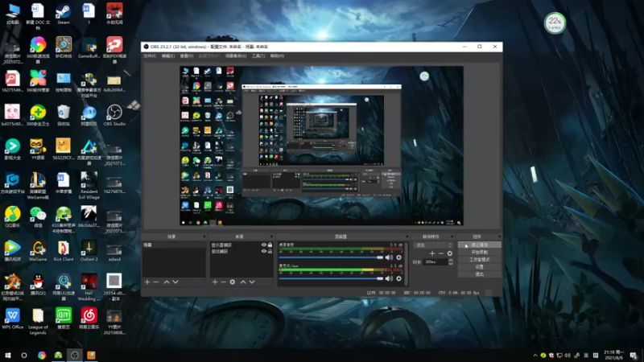
Task: Select the Riot Client desktop shortcut
Action: click(x=64, y=251)
